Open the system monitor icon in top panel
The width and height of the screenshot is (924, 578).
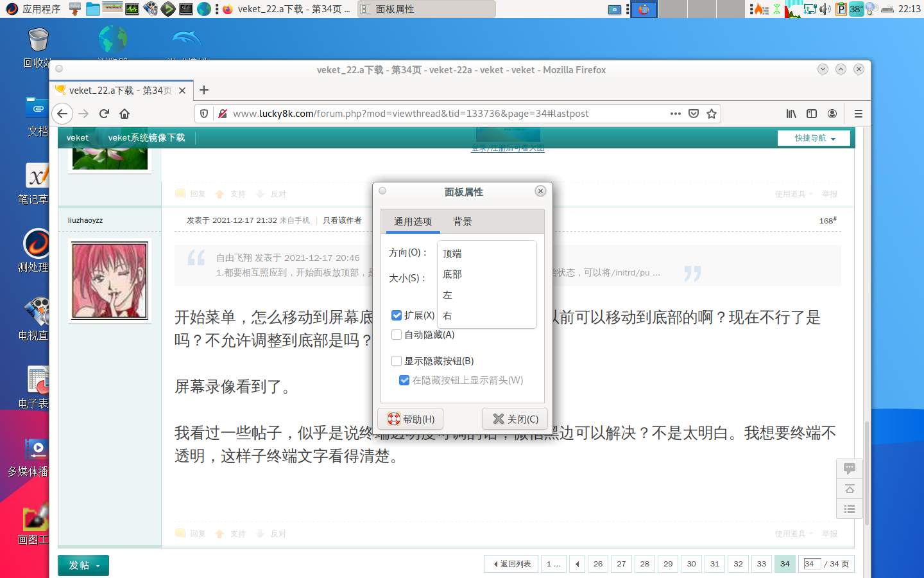click(x=132, y=9)
